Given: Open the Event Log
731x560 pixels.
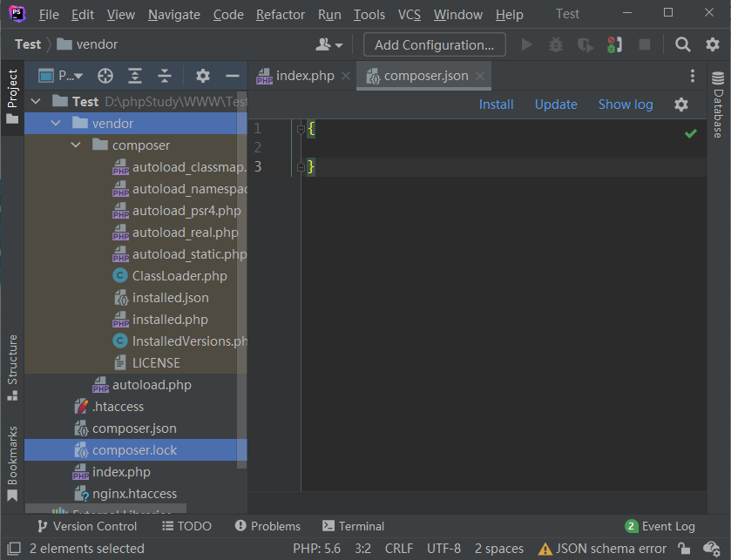Looking at the screenshot, I should [660, 526].
